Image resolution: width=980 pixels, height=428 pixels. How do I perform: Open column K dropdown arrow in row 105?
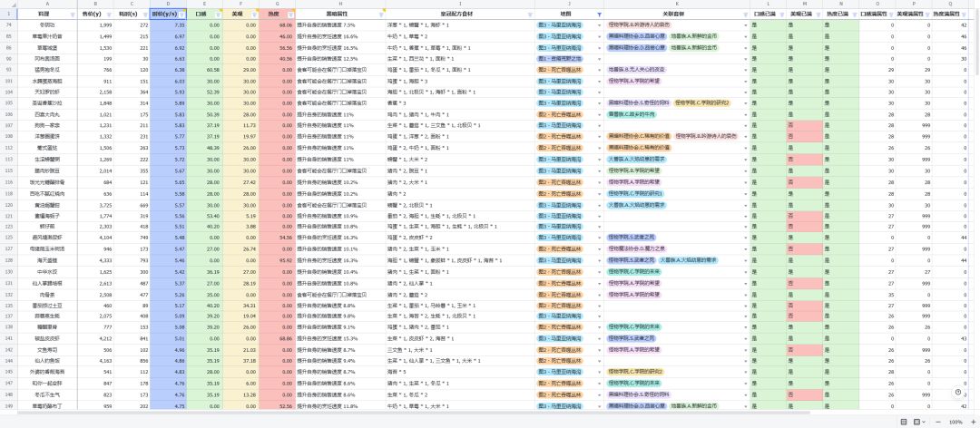click(x=746, y=102)
